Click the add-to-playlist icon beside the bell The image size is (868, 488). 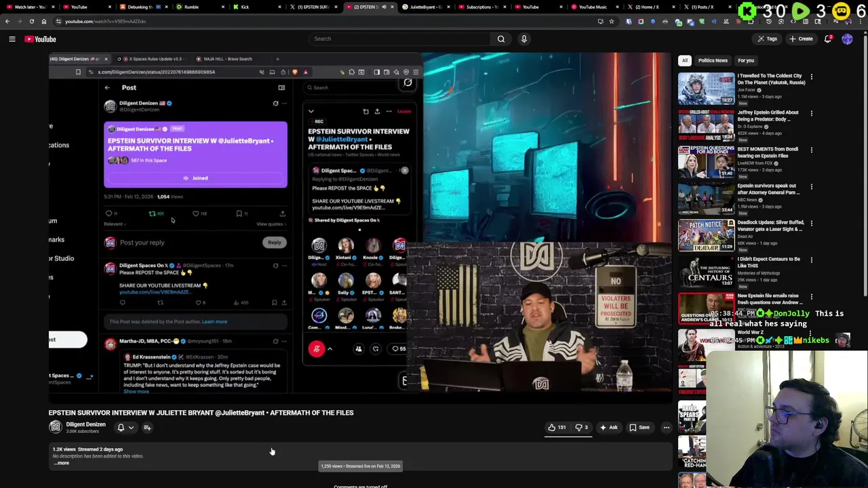pyautogui.click(x=147, y=428)
